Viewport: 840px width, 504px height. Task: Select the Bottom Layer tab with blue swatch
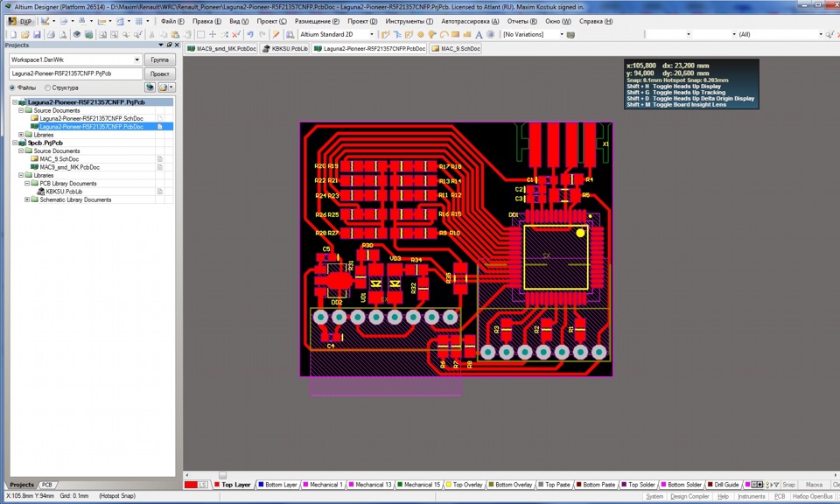click(277, 485)
